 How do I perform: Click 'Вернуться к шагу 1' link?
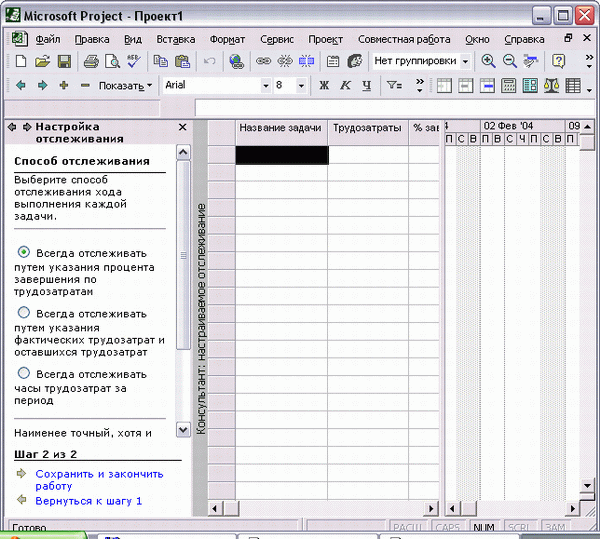(88, 501)
